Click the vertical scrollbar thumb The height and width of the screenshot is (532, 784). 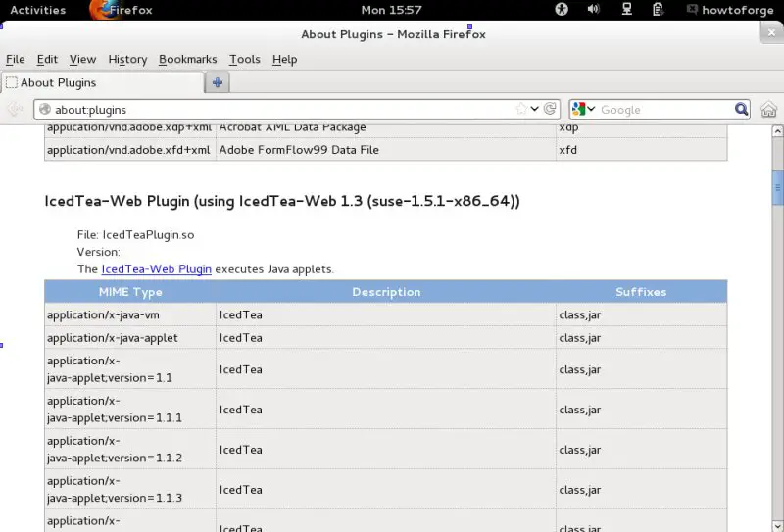(x=777, y=187)
